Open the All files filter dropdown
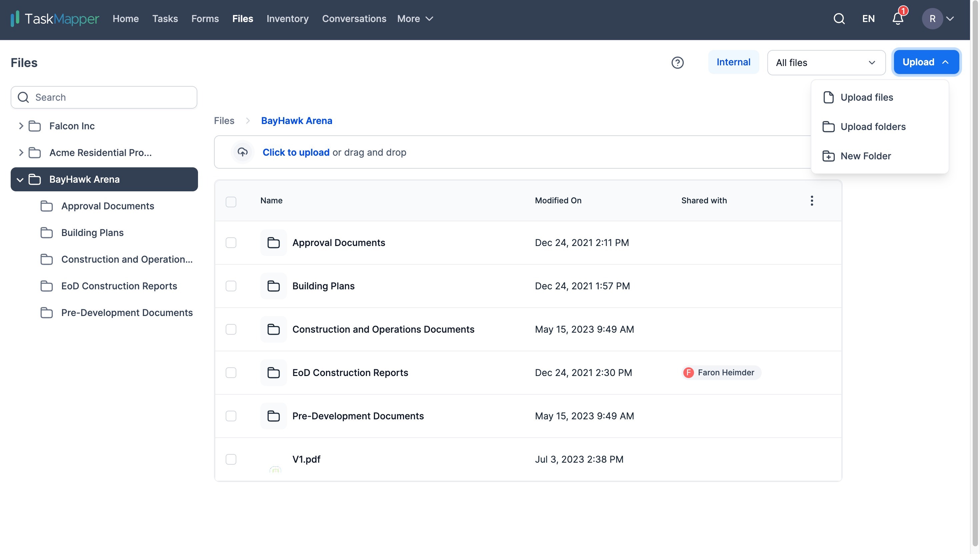 coord(826,63)
